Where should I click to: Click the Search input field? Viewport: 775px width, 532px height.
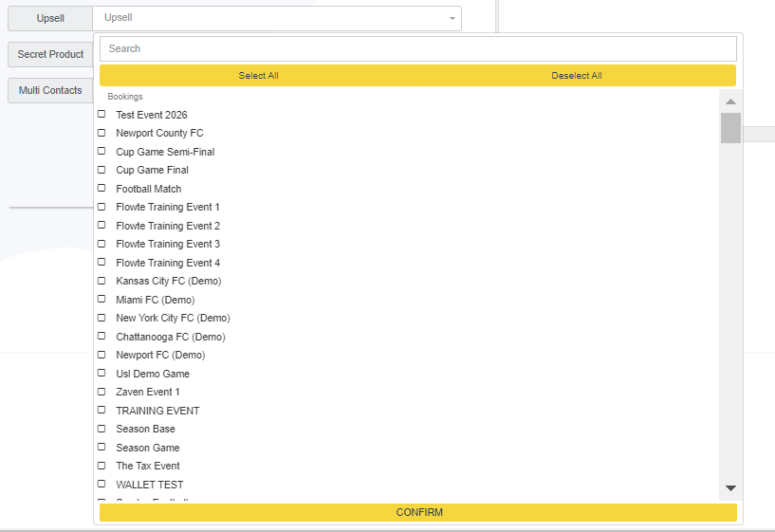[418, 48]
